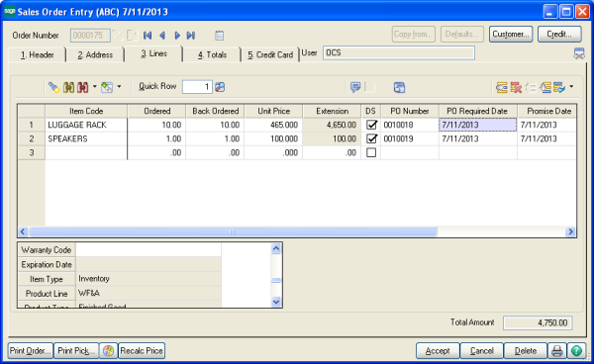Go to the next order record
This screenshot has width=594, height=364.
[177, 36]
